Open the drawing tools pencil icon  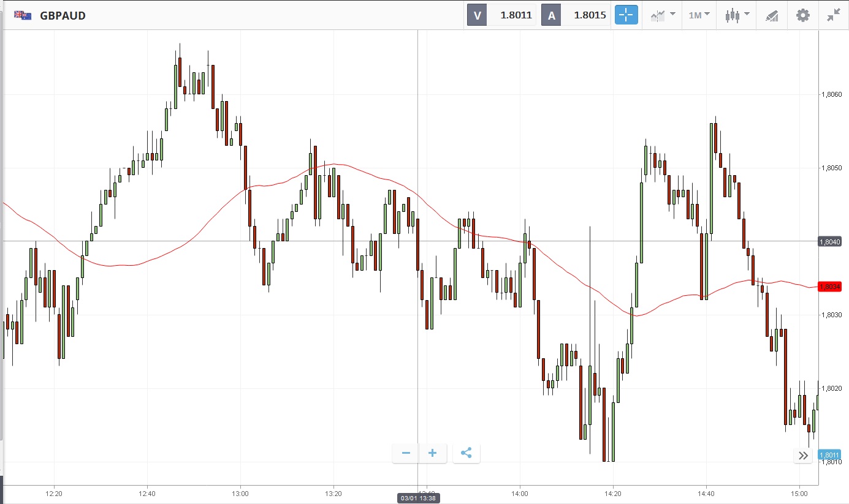point(772,16)
